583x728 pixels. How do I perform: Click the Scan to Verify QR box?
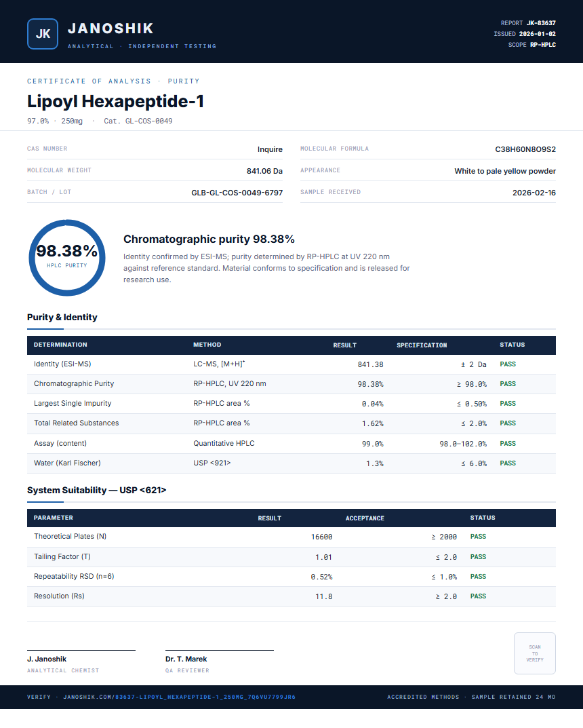(534, 653)
